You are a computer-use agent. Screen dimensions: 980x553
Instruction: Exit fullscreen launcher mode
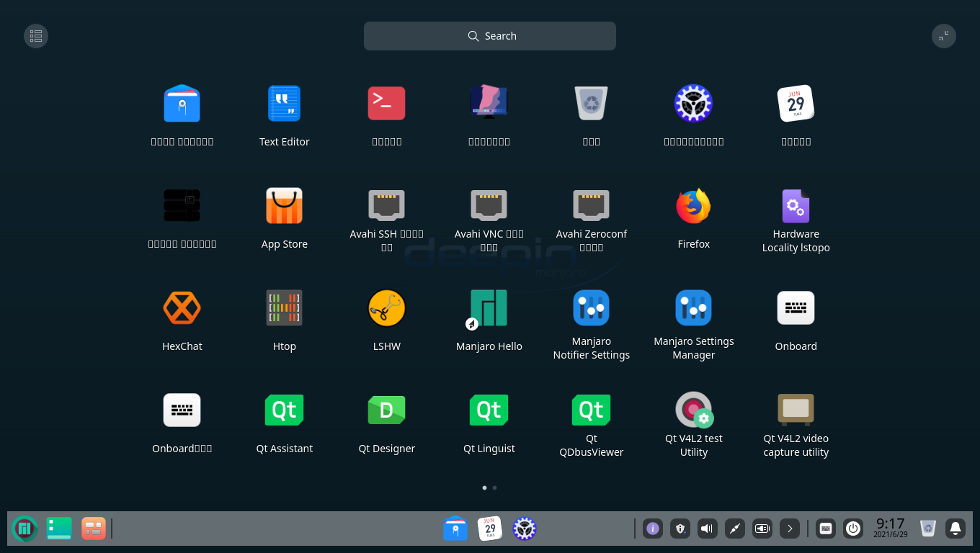pyautogui.click(x=944, y=36)
